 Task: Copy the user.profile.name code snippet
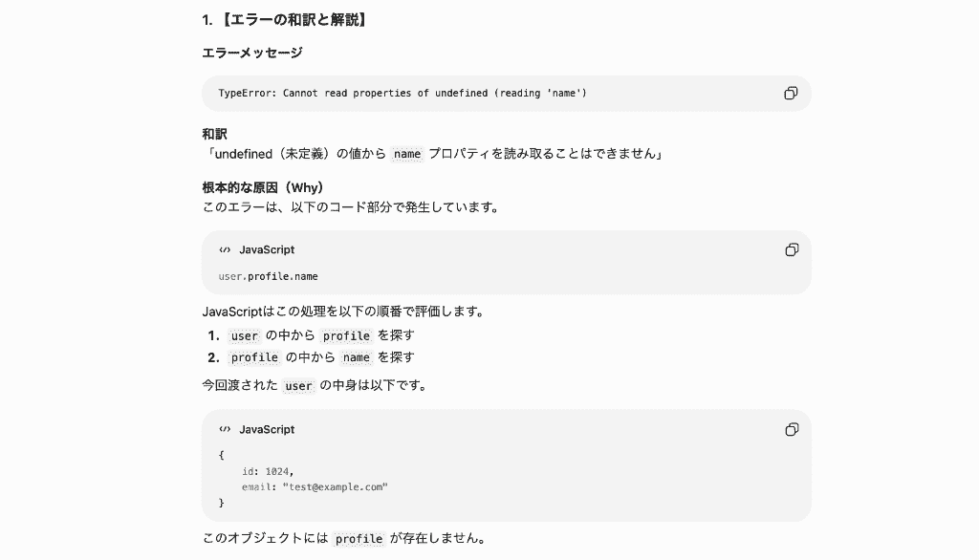791,249
